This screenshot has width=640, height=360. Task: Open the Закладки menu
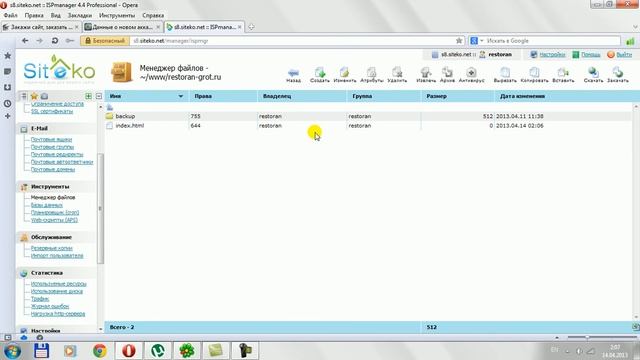(x=80, y=15)
